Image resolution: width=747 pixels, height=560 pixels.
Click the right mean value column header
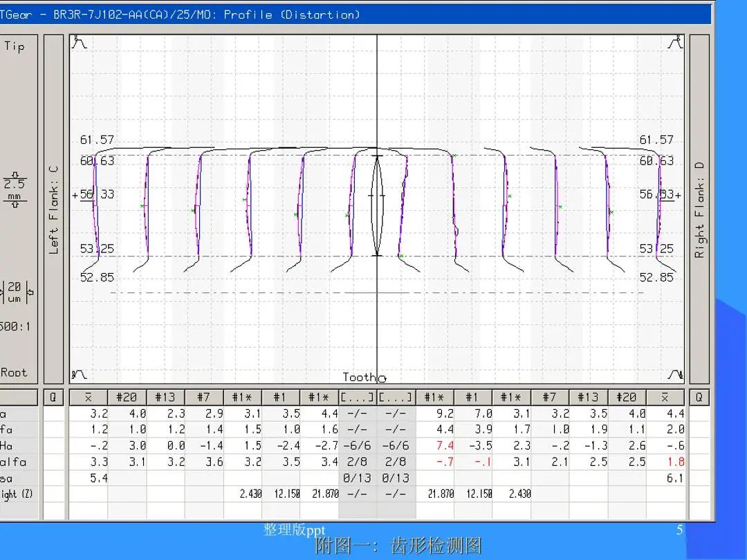[665, 398]
